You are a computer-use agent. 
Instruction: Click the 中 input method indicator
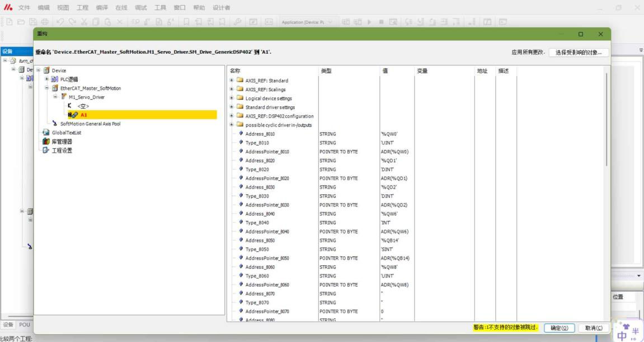[x=622, y=336]
